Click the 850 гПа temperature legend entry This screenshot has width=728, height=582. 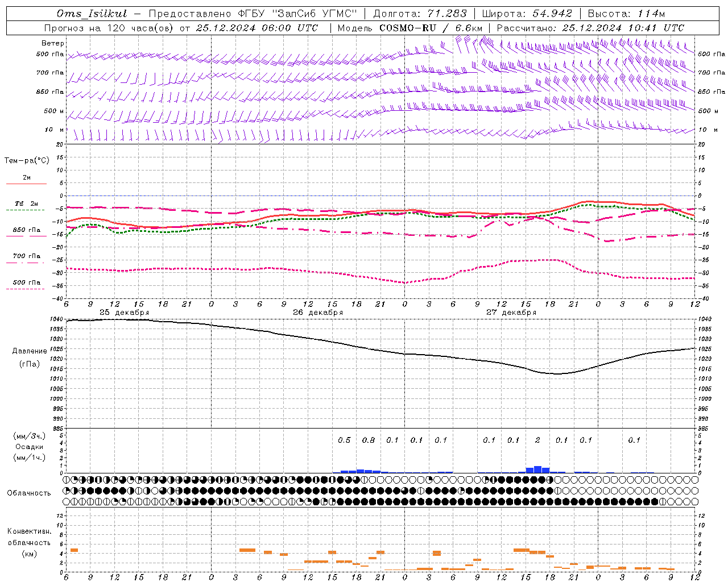[27, 230]
